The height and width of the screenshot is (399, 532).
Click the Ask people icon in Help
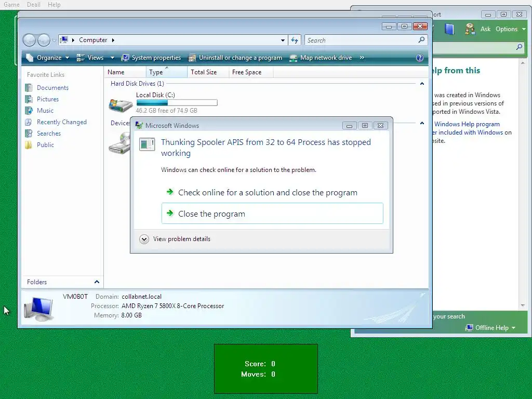point(470,29)
